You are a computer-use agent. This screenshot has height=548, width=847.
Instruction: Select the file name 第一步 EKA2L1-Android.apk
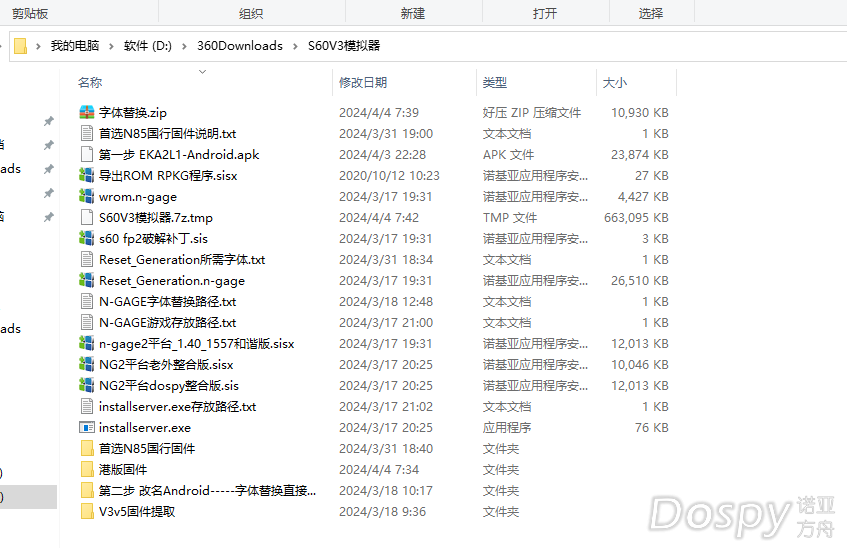[x=179, y=155]
